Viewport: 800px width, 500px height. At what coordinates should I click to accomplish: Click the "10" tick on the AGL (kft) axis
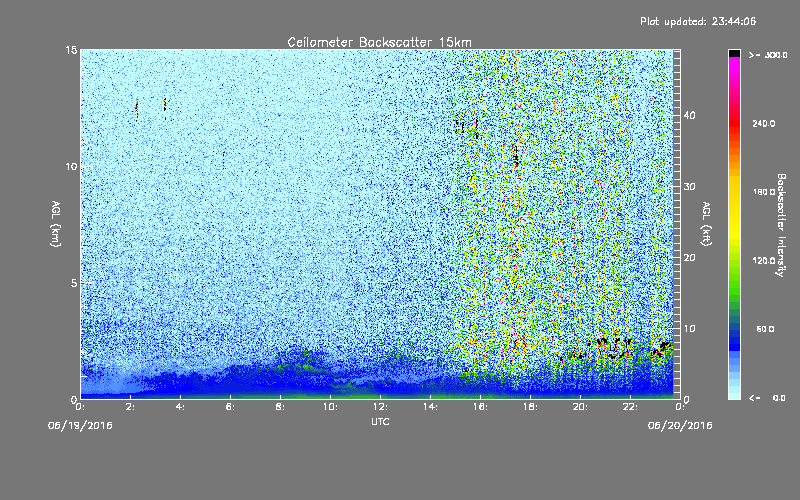(x=689, y=328)
